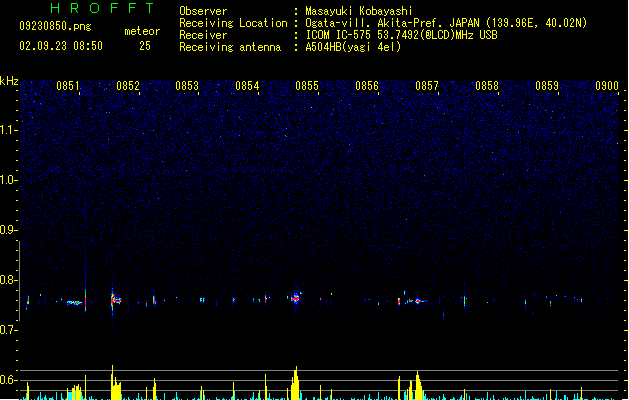Image resolution: width=629 pixels, height=400 pixels.
Task: Click the 0859 time marker
Action: [547, 86]
